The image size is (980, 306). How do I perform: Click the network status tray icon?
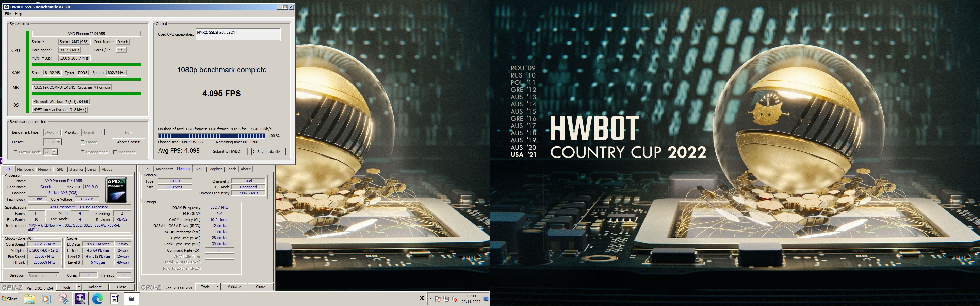point(446,299)
